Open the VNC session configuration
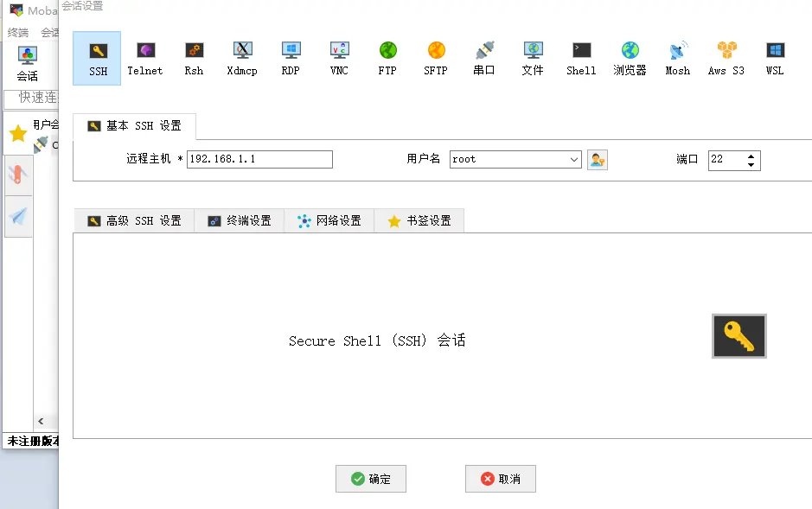812x509 pixels. click(338, 58)
